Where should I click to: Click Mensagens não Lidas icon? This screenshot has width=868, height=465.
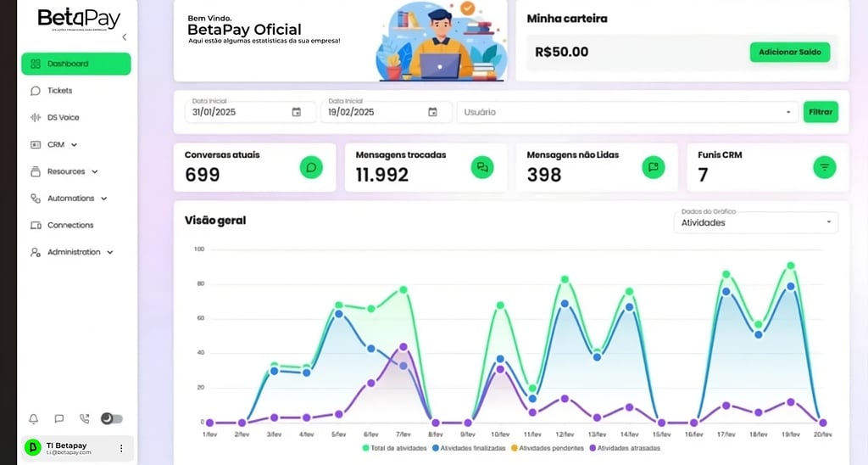coord(654,167)
